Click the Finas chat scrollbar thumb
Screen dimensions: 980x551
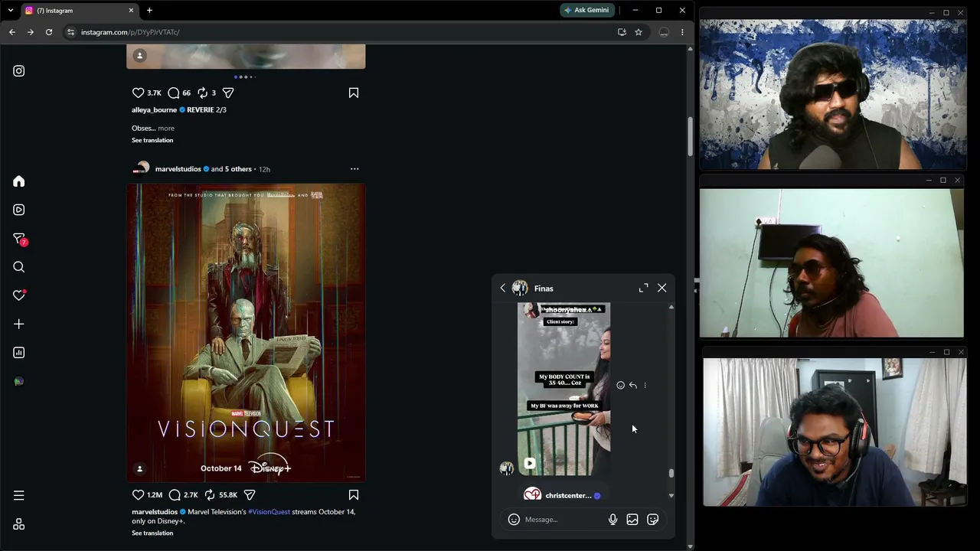tap(671, 474)
